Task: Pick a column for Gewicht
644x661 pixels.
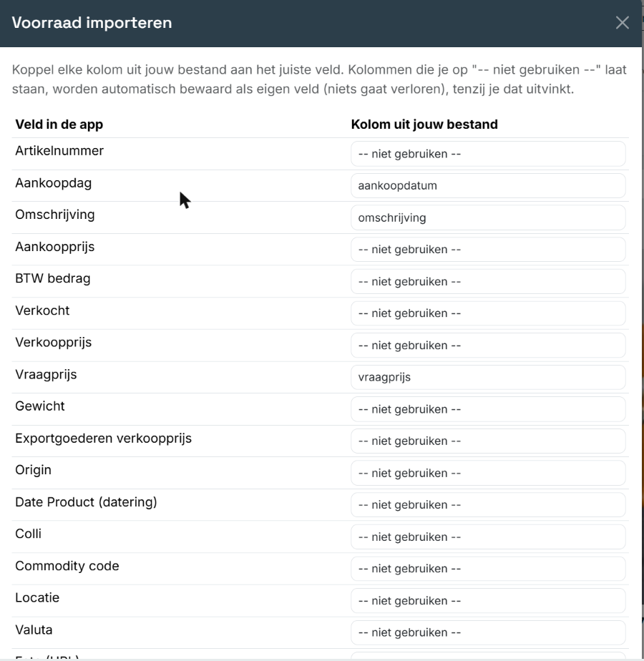Action: [488, 409]
